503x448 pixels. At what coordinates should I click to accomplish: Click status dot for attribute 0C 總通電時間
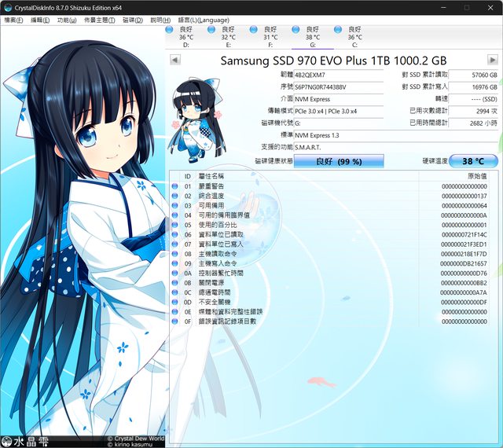pos(175,292)
